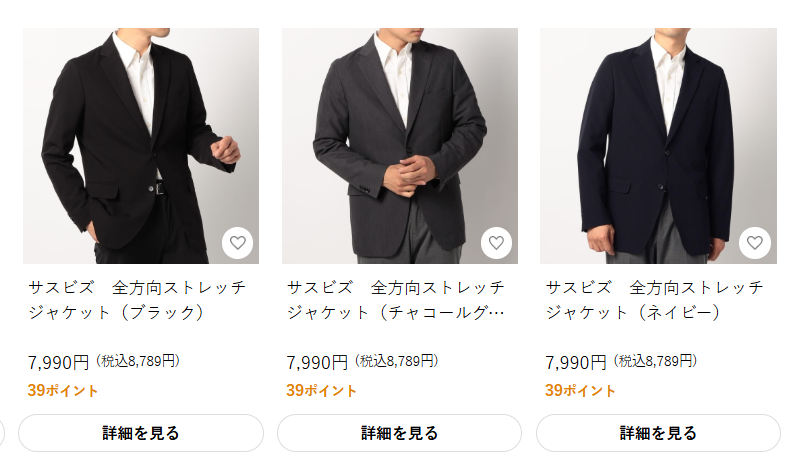The image size is (810, 472).
Task: Click 39ポイント under the navy jacket
Action: pos(581,390)
